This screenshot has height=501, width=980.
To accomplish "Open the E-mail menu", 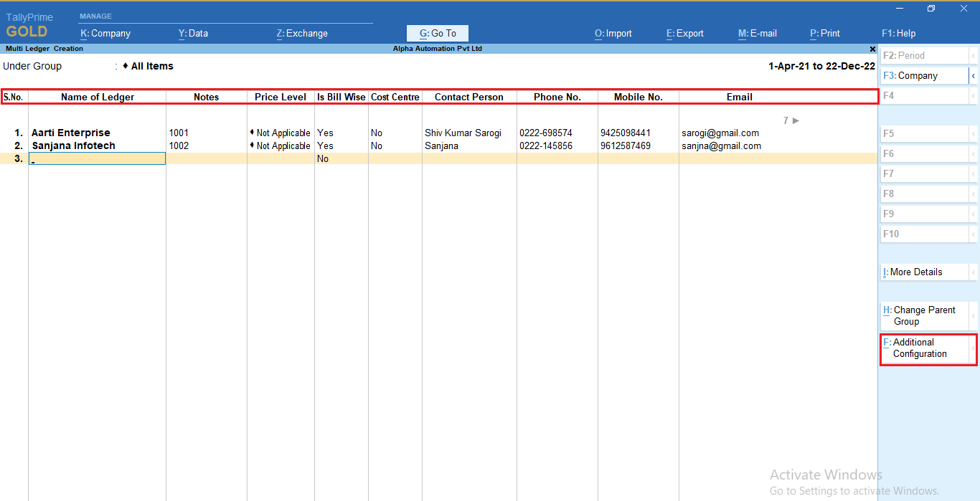I will pyautogui.click(x=758, y=33).
